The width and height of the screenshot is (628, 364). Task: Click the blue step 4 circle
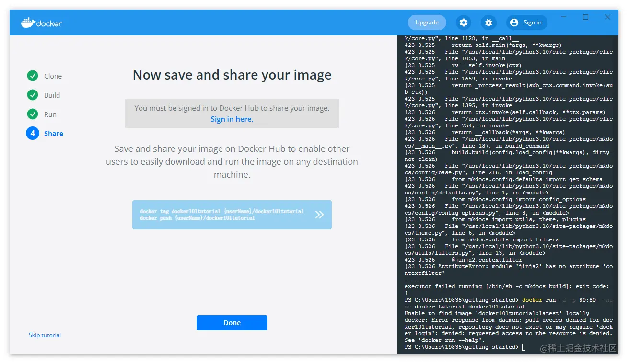tap(33, 133)
